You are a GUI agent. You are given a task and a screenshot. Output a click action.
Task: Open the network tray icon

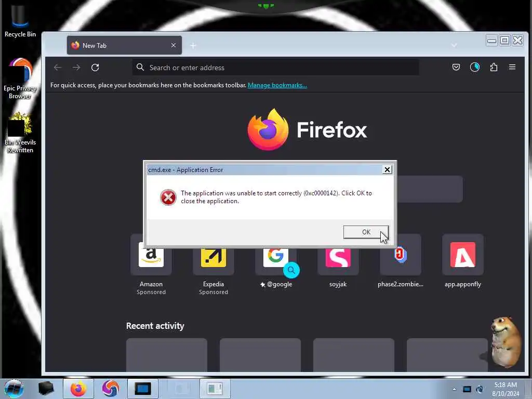pos(467,389)
